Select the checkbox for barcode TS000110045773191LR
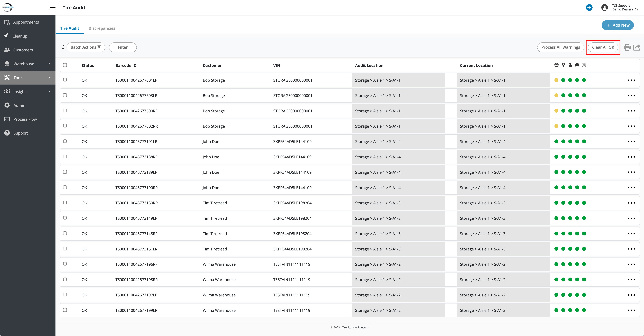The height and width of the screenshot is (336, 644). [x=65, y=141]
